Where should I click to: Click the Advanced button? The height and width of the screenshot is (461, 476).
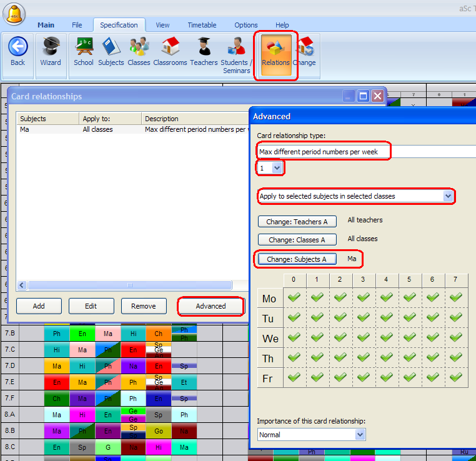coord(211,306)
